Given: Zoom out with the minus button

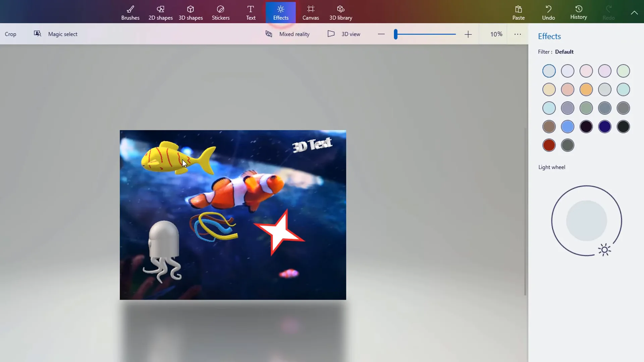Looking at the screenshot, I should pos(381,34).
